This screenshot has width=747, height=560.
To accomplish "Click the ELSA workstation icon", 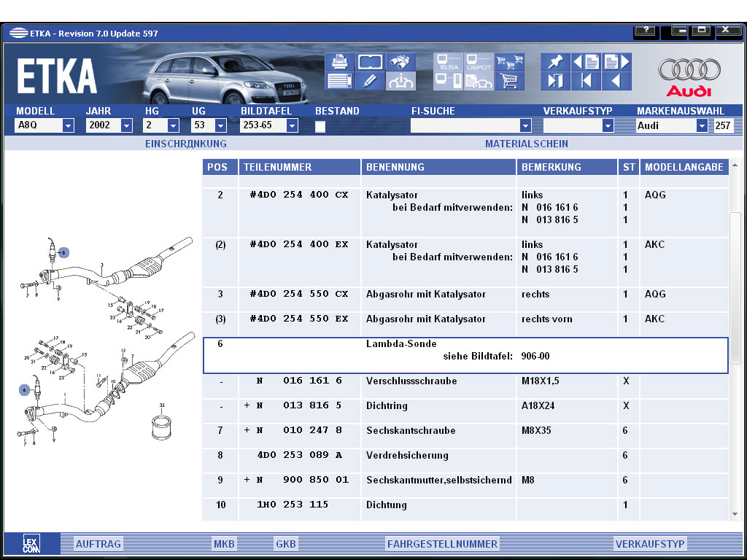I will click(x=448, y=62).
